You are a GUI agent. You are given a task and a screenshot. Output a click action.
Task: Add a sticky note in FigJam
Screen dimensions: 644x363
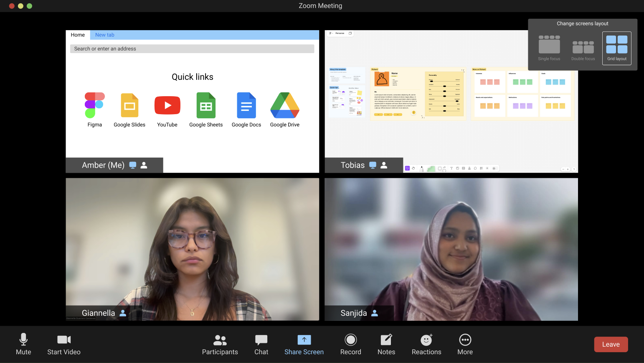pos(457,168)
